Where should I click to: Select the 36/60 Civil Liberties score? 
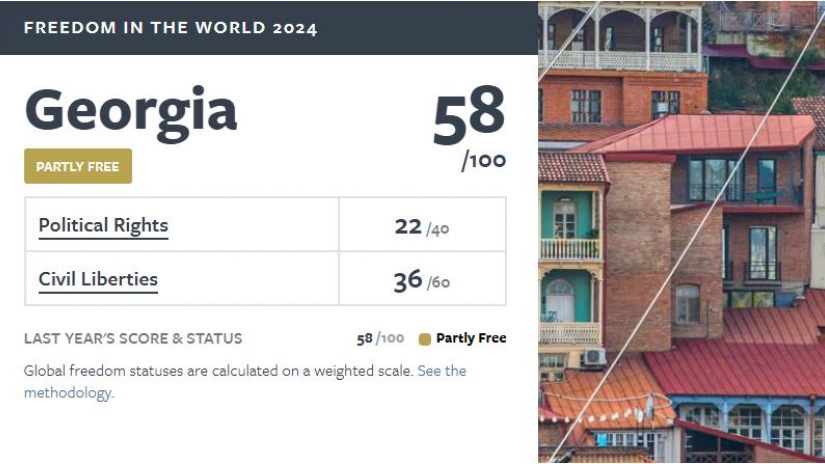coord(421,281)
